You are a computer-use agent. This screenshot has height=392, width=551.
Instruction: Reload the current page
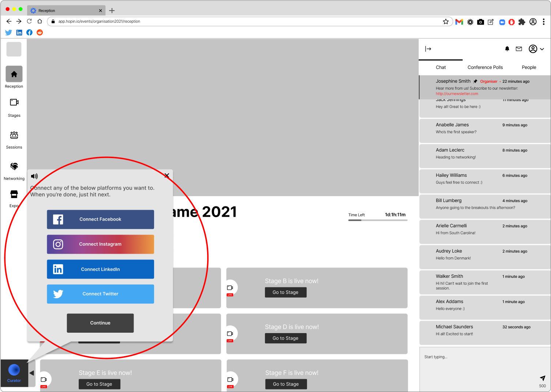pyautogui.click(x=29, y=21)
